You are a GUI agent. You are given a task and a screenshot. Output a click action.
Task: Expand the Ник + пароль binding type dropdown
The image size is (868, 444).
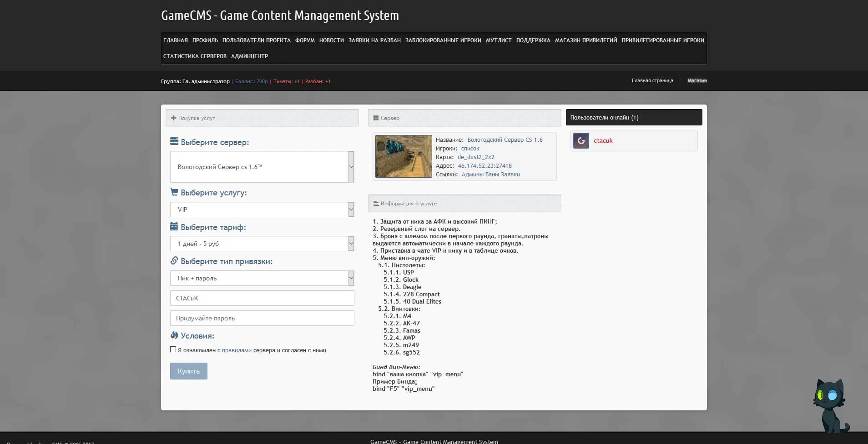tap(262, 278)
